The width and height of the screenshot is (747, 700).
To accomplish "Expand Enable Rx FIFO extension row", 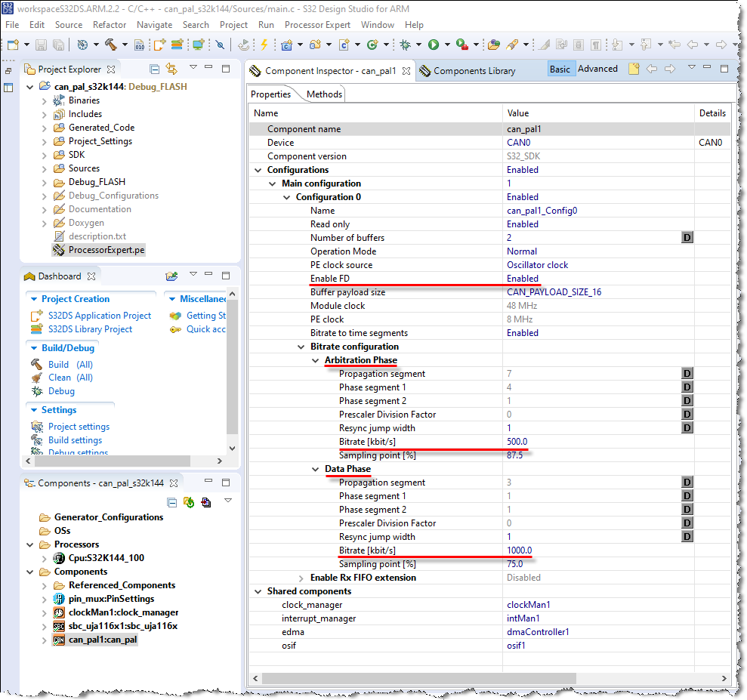I will [301, 578].
